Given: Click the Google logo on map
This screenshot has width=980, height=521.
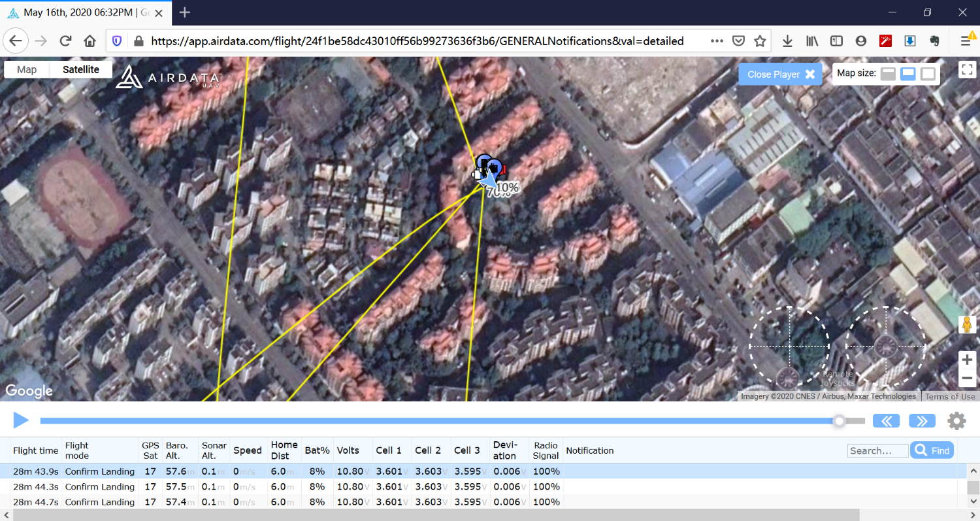Looking at the screenshot, I should [29, 391].
